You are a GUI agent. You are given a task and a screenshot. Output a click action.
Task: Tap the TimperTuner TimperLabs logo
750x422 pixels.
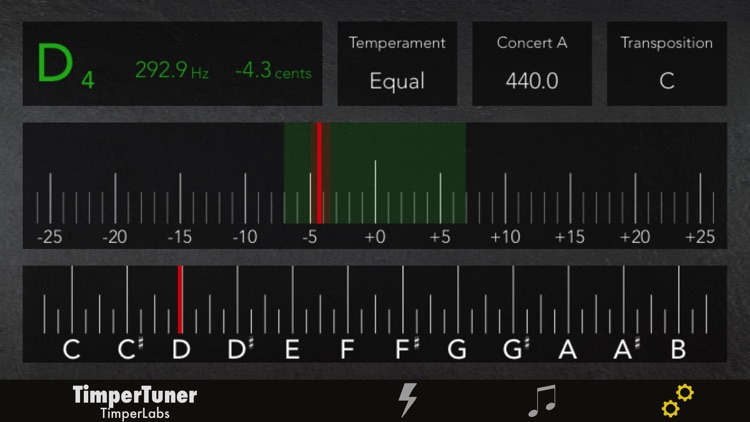click(x=135, y=402)
